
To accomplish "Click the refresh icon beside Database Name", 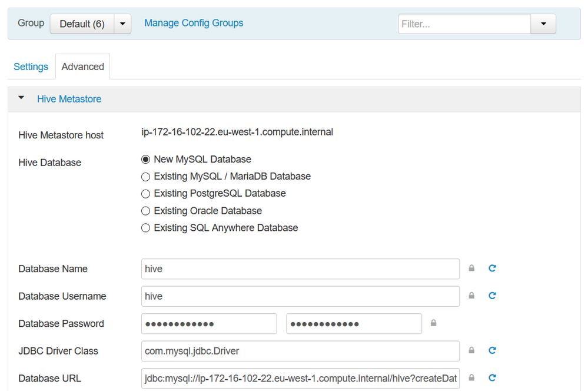I will (492, 269).
